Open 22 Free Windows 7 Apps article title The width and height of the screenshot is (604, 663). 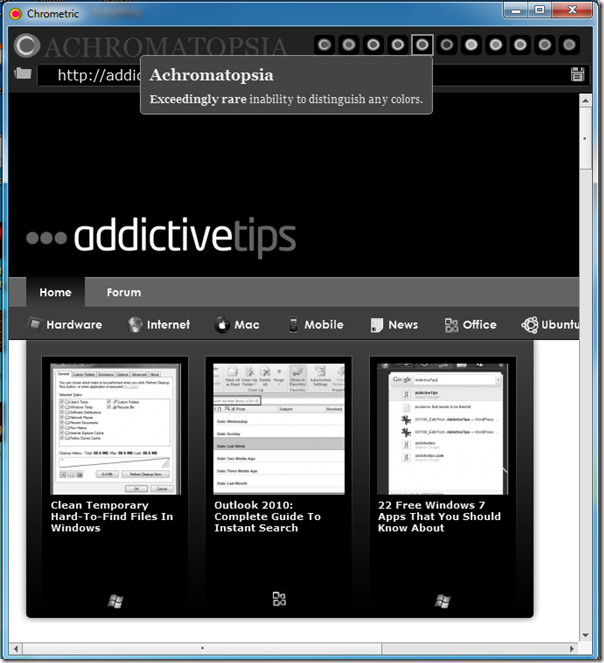click(x=439, y=516)
